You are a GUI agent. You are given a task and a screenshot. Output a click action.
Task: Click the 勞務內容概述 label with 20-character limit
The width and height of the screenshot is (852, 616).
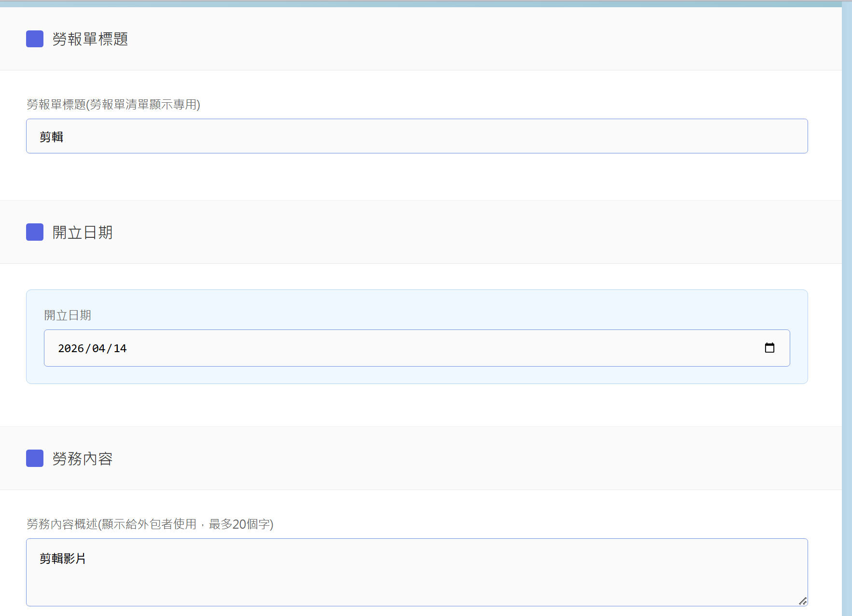pos(150,524)
